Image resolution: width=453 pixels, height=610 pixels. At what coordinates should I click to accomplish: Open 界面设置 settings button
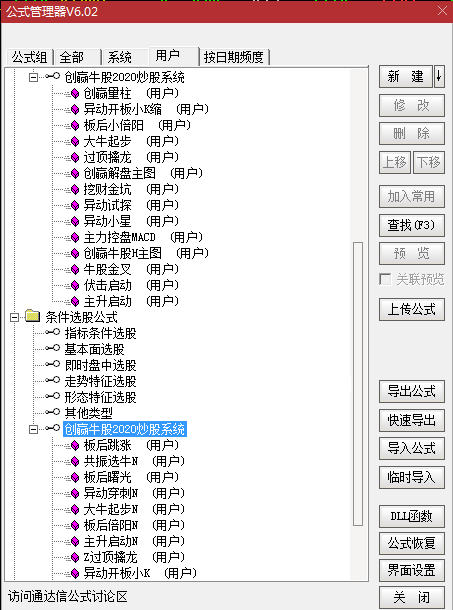tap(412, 571)
